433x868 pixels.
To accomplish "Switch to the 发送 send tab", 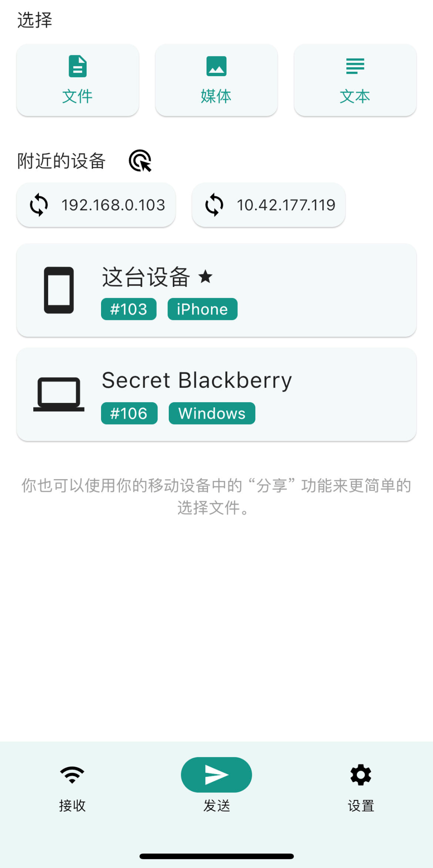I will tap(216, 783).
